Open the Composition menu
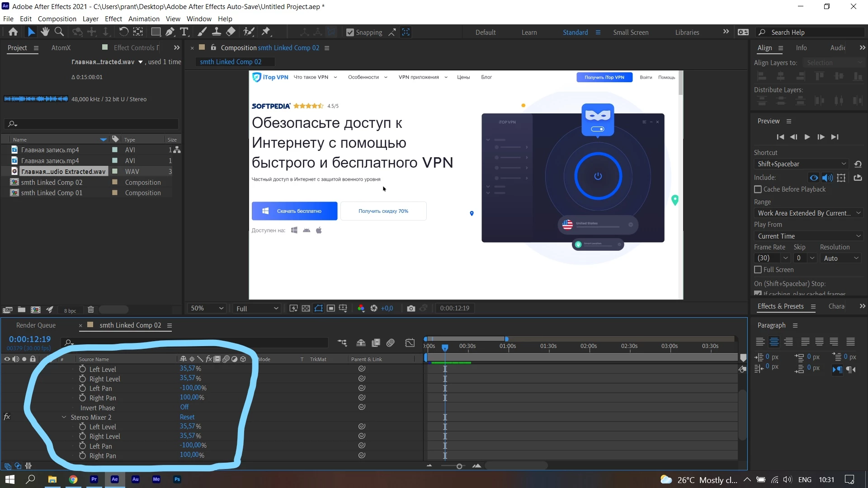The height and width of the screenshot is (488, 868). click(57, 19)
